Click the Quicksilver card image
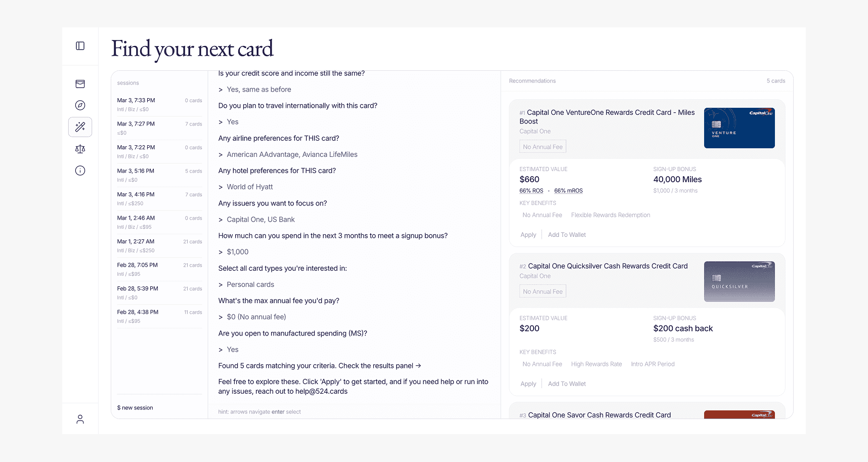The width and height of the screenshot is (868, 462). (739, 281)
